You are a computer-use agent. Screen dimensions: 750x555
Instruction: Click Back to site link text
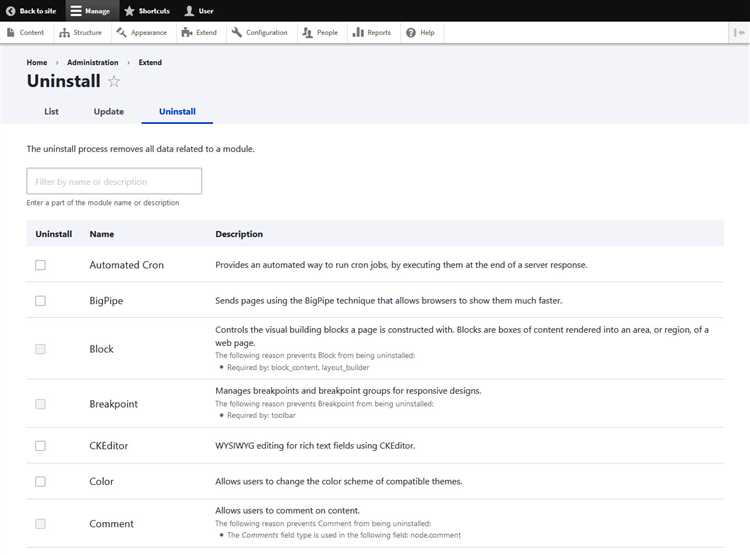pos(38,11)
